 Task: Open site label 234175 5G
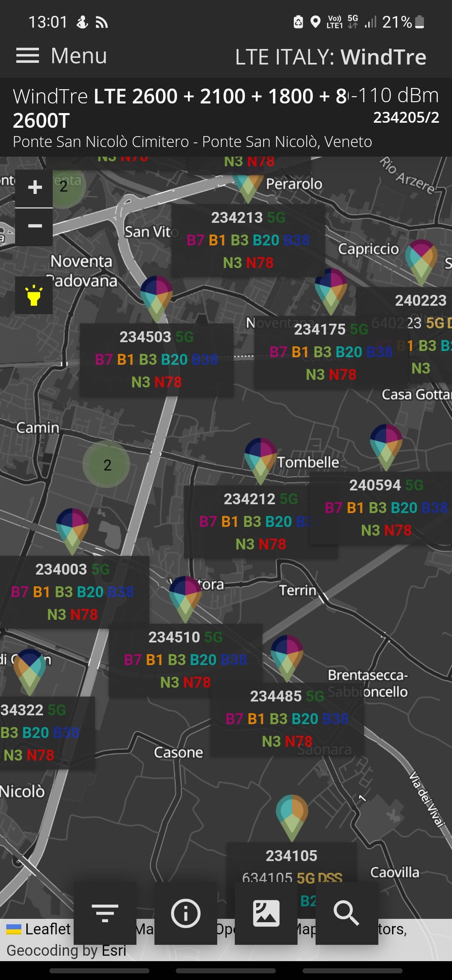331,352
